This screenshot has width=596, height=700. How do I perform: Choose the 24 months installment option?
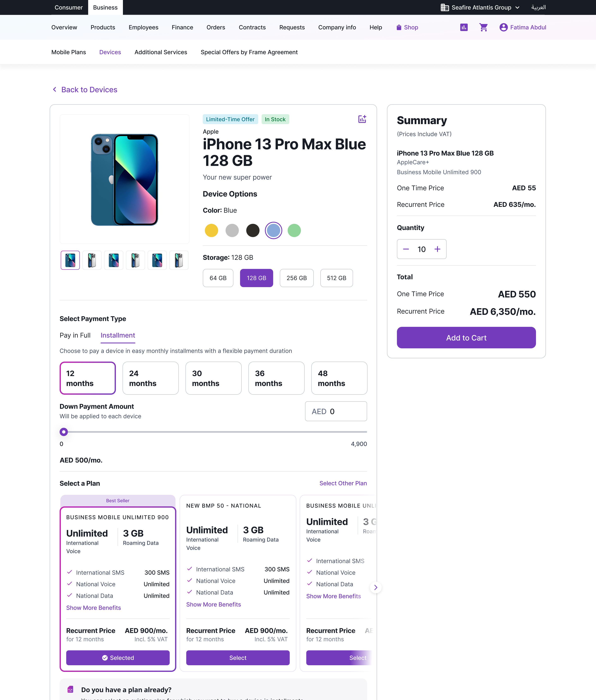pos(150,378)
